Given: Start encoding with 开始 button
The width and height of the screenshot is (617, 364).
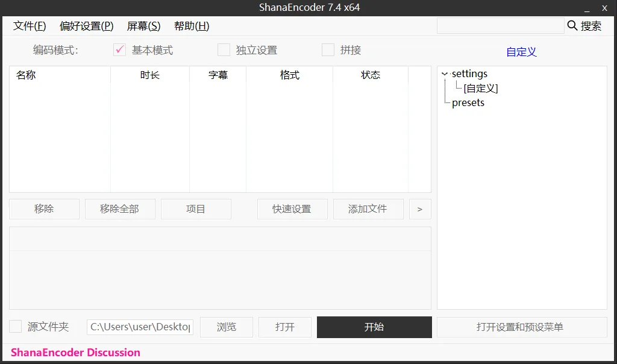Looking at the screenshot, I should click(374, 327).
